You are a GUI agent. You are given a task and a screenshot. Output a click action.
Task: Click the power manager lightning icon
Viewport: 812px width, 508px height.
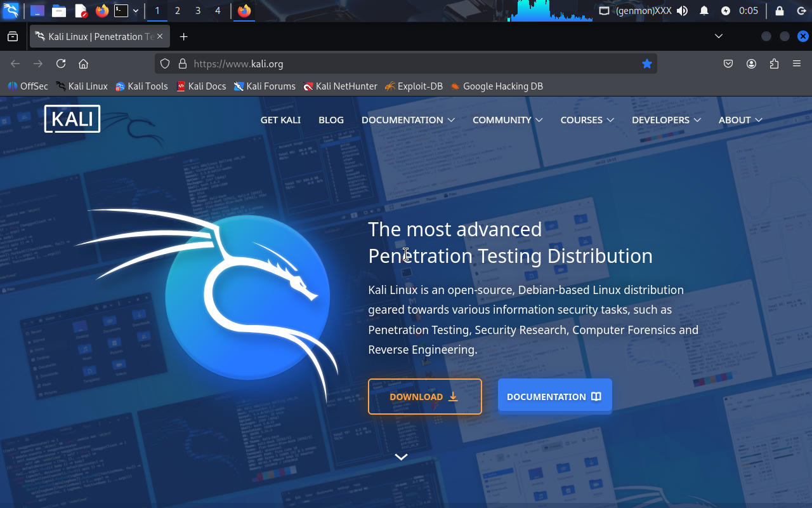[x=726, y=11]
